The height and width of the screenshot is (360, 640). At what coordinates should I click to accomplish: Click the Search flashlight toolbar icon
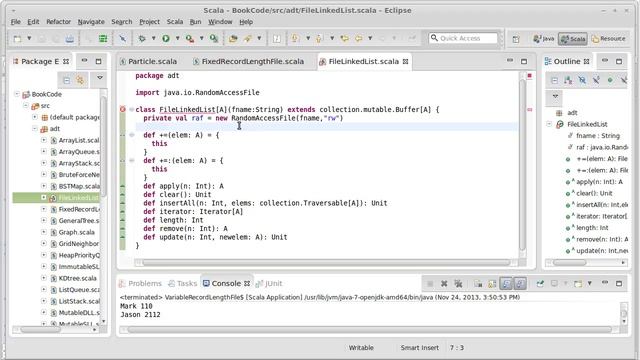[248, 39]
